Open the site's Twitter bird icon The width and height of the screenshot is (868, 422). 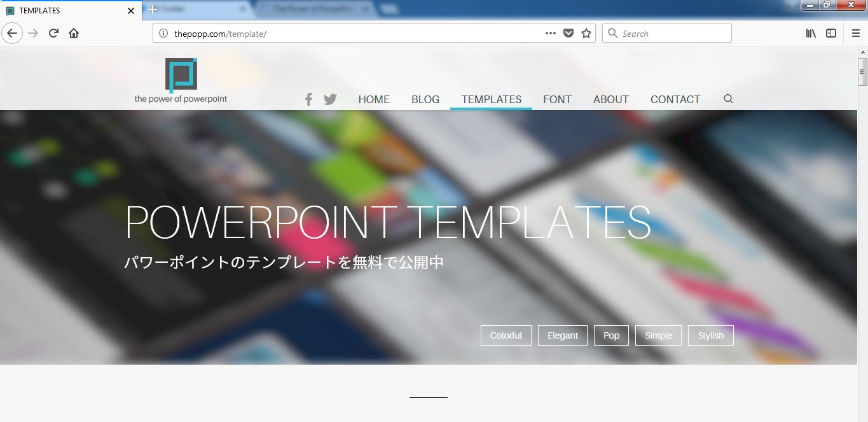pyautogui.click(x=330, y=99)
